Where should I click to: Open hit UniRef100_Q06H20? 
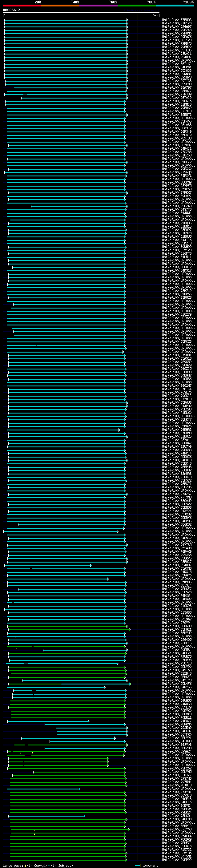point(176,47)
